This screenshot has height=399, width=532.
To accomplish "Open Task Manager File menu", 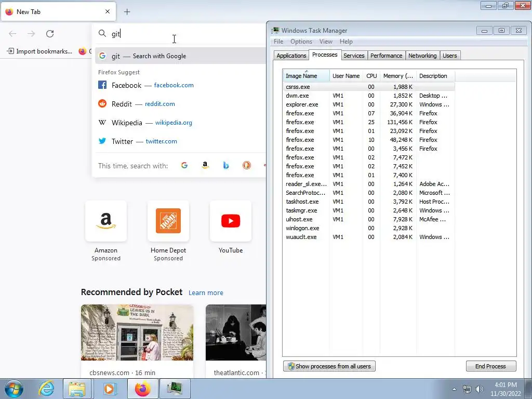I will (x=278, y=42).
